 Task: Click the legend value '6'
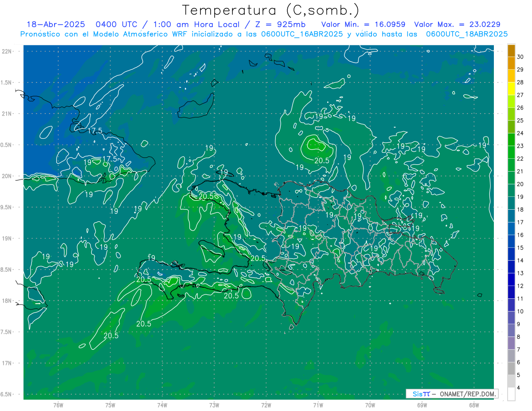pyautogui.click(x=519, y=363)
